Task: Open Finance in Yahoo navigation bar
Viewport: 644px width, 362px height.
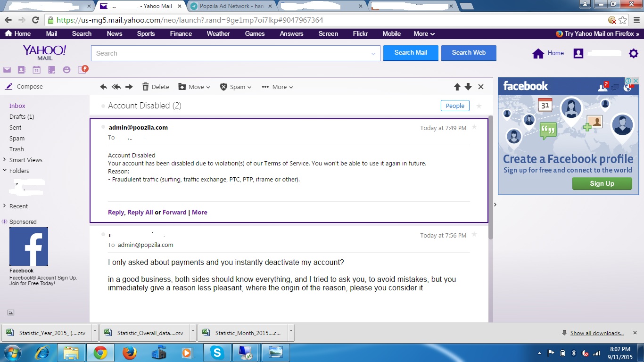Action: (181, 33)
